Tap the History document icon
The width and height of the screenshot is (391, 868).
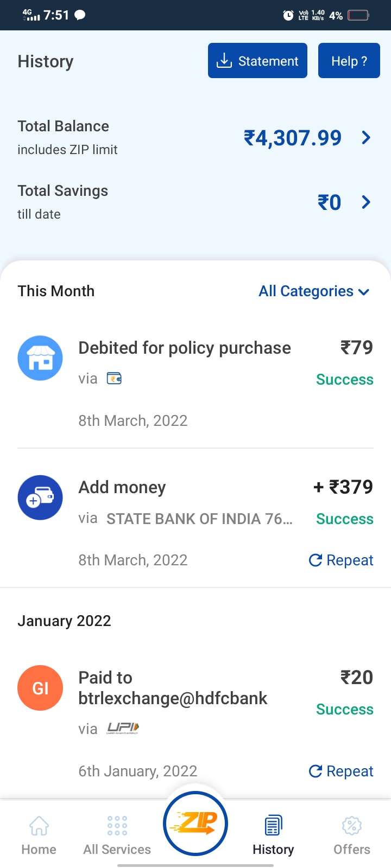[273, 826]
